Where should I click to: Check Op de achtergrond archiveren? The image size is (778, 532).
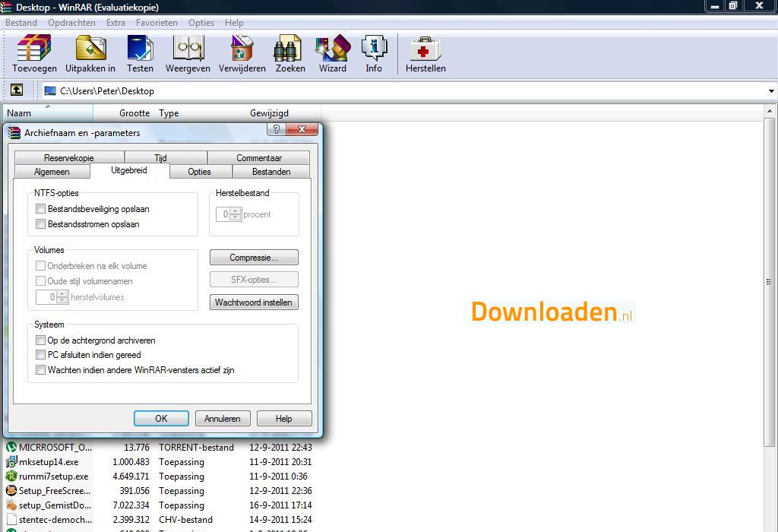click(41, 340)
